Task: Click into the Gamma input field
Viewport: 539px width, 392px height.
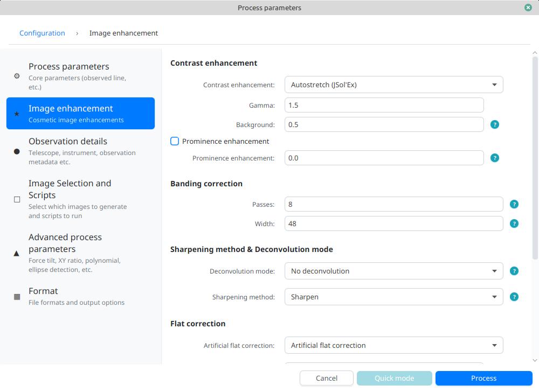Action: [x=384, y=105]
